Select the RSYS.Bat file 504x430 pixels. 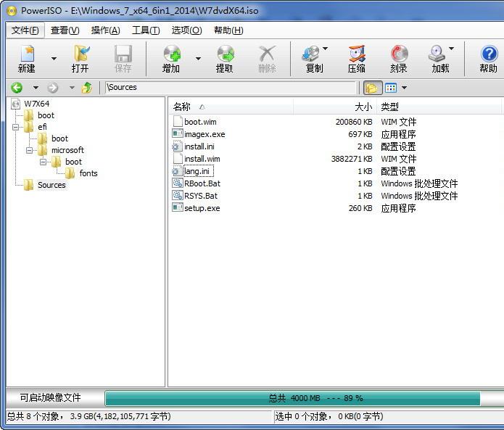point(201,196)
